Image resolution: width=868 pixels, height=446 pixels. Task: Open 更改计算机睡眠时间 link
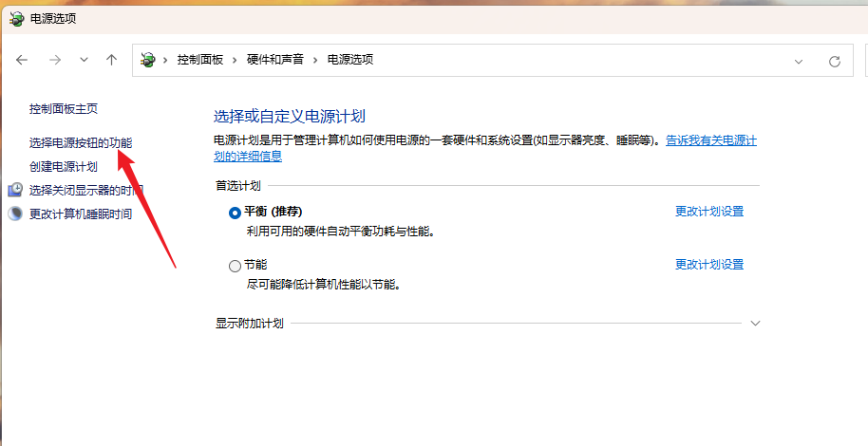point(81,214)
